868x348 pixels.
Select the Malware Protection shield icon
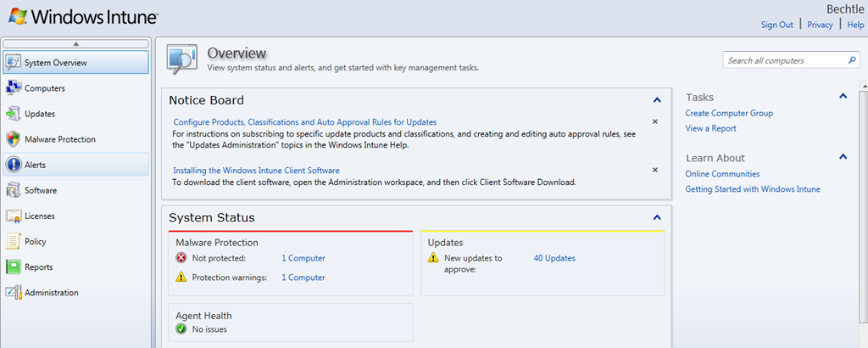click(x=14, y=139)
